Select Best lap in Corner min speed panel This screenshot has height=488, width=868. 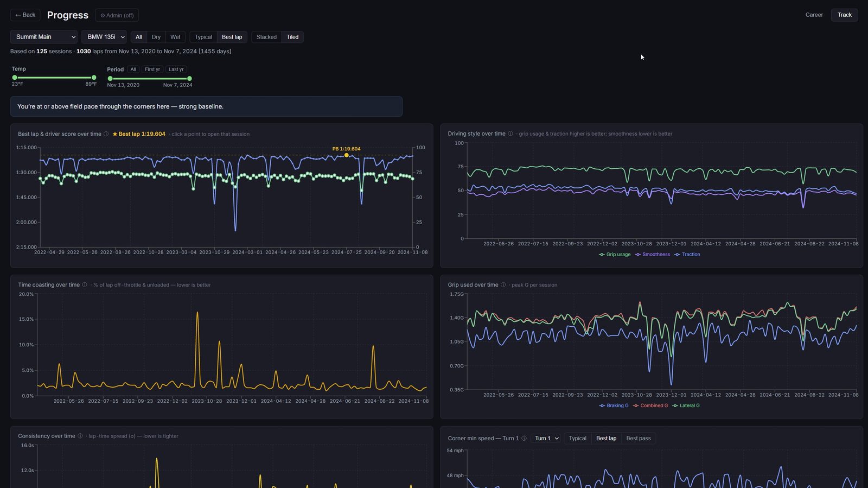point(606,438)
